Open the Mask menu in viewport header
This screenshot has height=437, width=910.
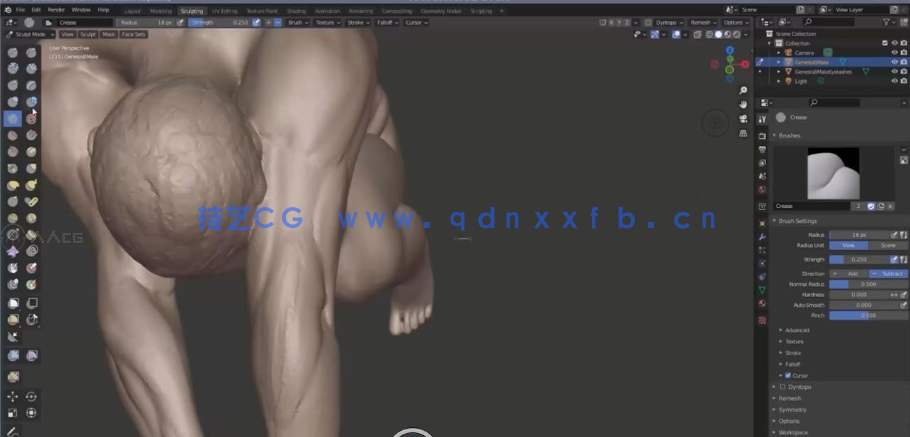point(109,34)
